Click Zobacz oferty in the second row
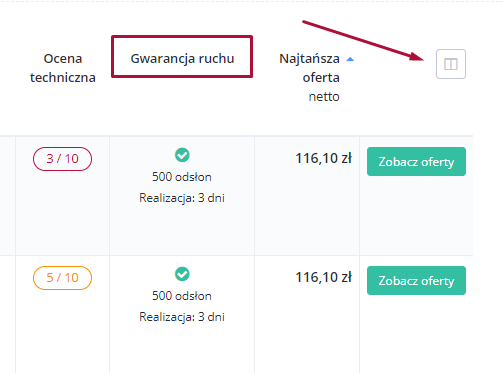The width and height of the screenshot is (503, 373). pos(416,281)
